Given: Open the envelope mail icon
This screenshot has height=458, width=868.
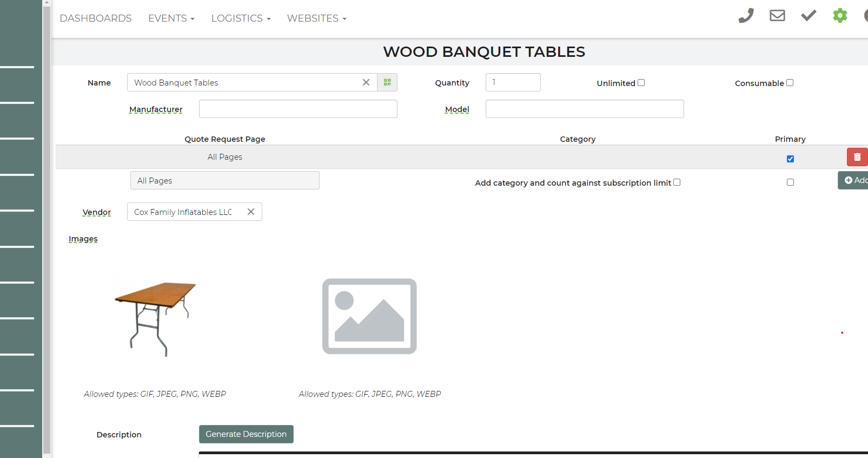Looking at the screenshot, I should tap(777, 16).
